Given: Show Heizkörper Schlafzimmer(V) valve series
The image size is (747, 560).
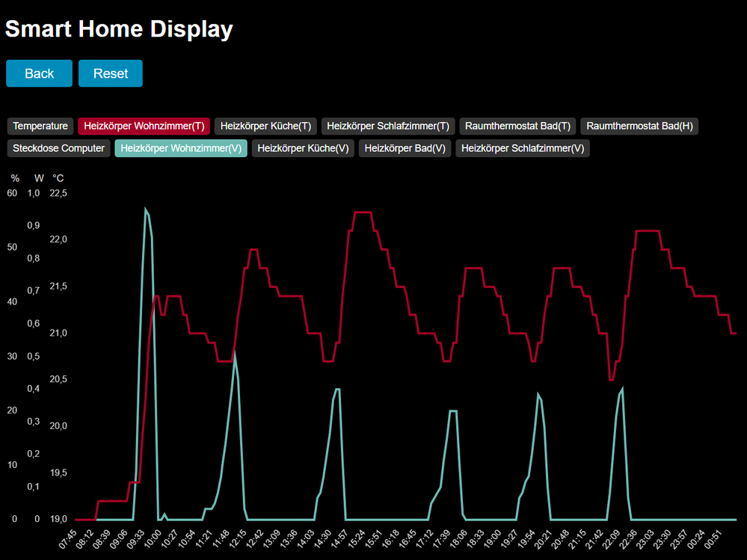Looking at the screenshot, I should tap(523, 148).
